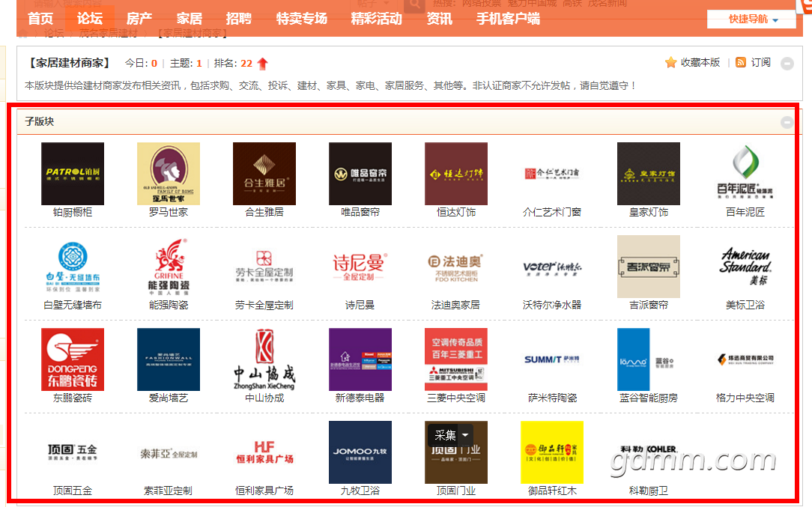
Task: Click the 顶固五金 logo
Action: pos(73,452)
